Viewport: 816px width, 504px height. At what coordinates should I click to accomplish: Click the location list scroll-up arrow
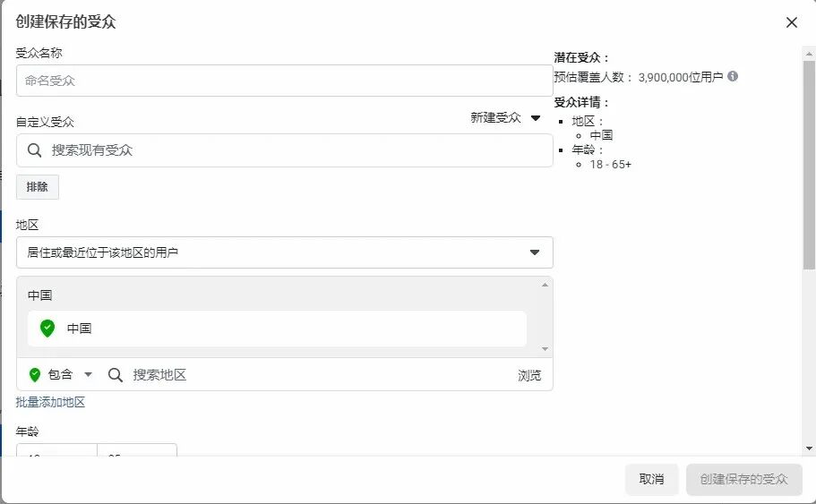pyautogui.click(x=545, y=285)
